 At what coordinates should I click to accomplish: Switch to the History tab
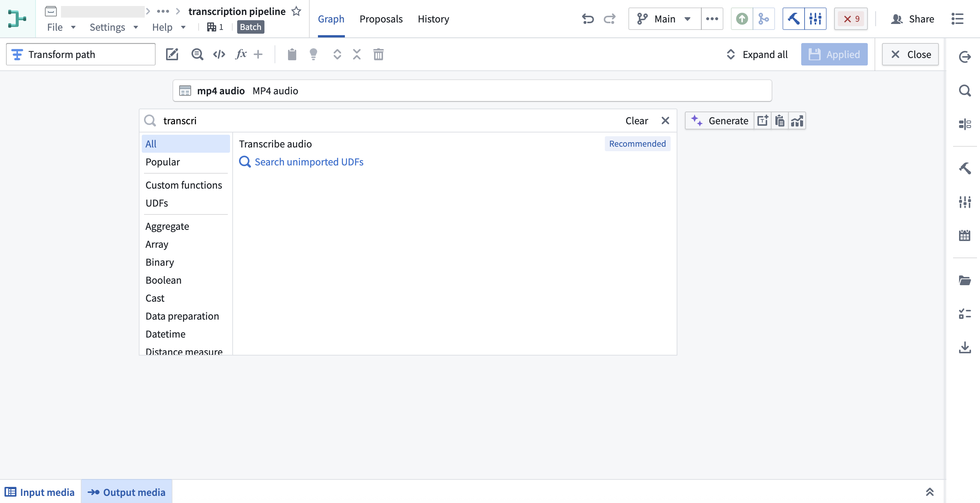tap(433, 19)
